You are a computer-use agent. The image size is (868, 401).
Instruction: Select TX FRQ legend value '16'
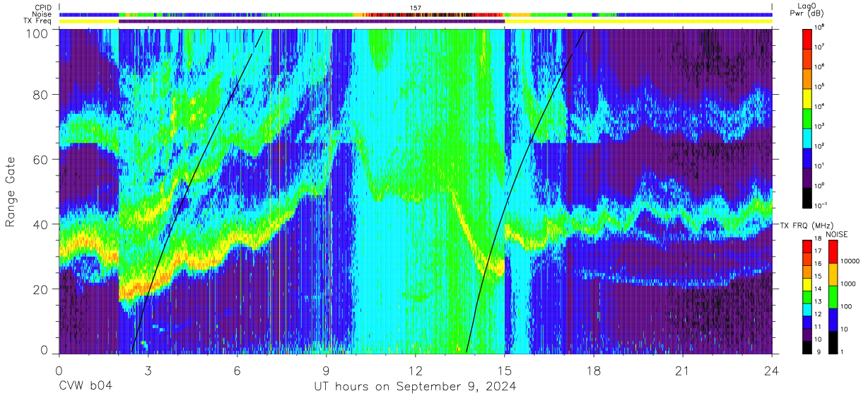818,263
